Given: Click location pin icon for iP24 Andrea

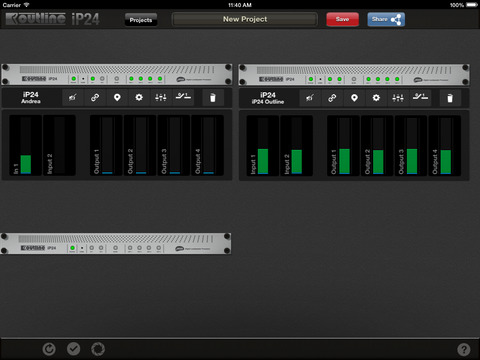Looking at the screenshot, I should pyautogui.click(x=117, y=98).
